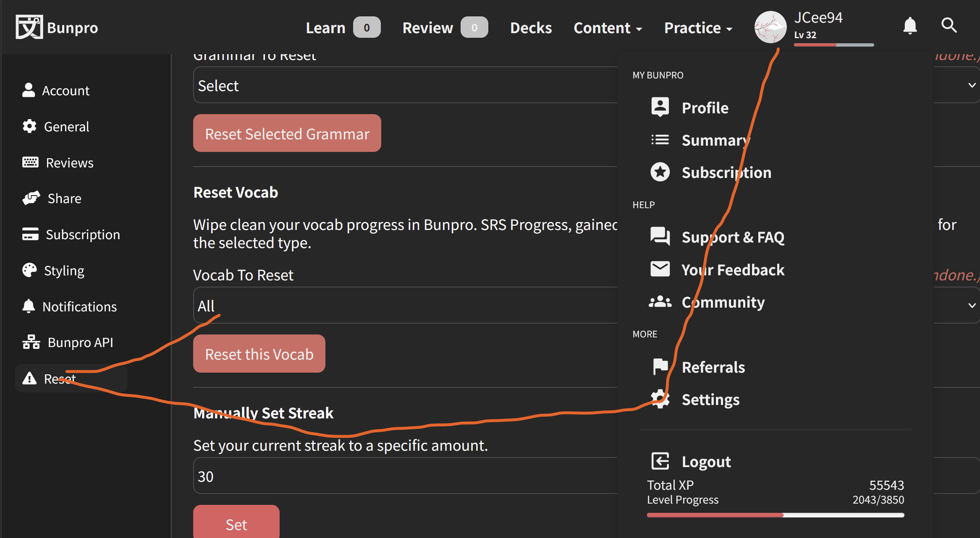The height and width of the screenshot is (538, 980).
Task: Click the Logout arrow icon
Action: click(660, 461)
